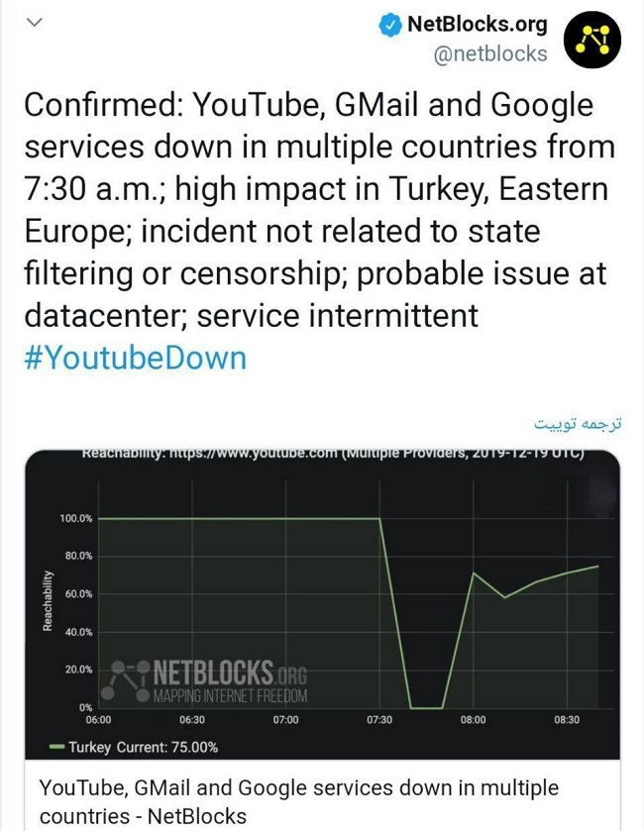Click the 07:30 time axis label
The image size is (644, 831).
click(379, 720)
